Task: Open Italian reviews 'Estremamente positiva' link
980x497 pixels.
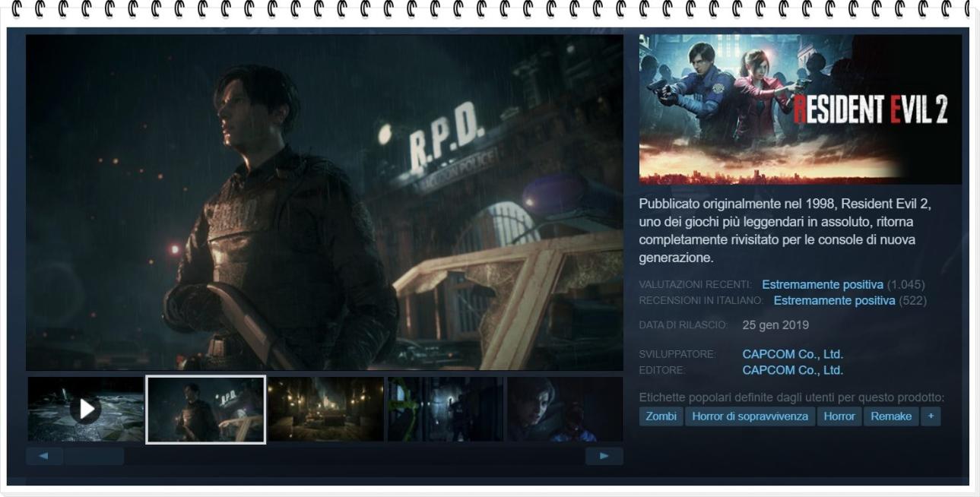Action: point(834,301)
